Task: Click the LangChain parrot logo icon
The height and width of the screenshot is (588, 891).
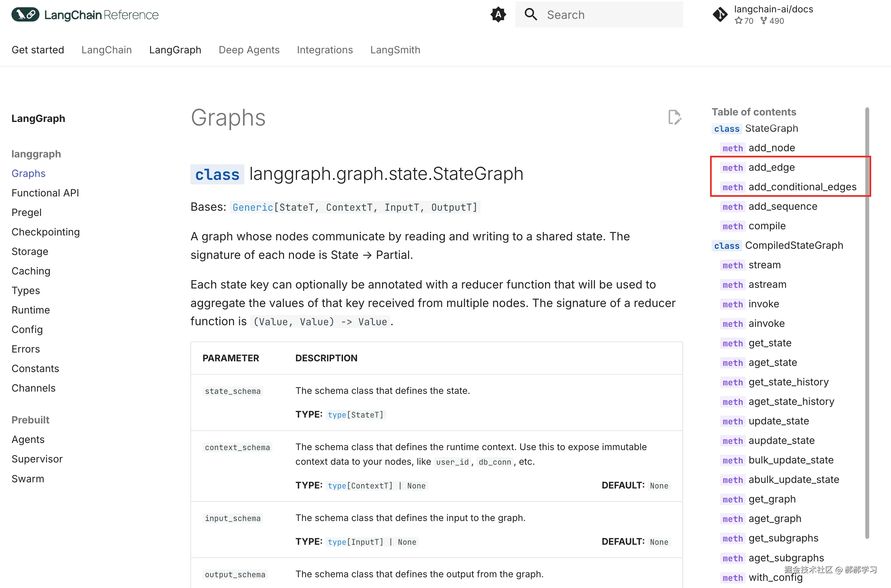Action: pyautogui.click(x=25, y=15)
